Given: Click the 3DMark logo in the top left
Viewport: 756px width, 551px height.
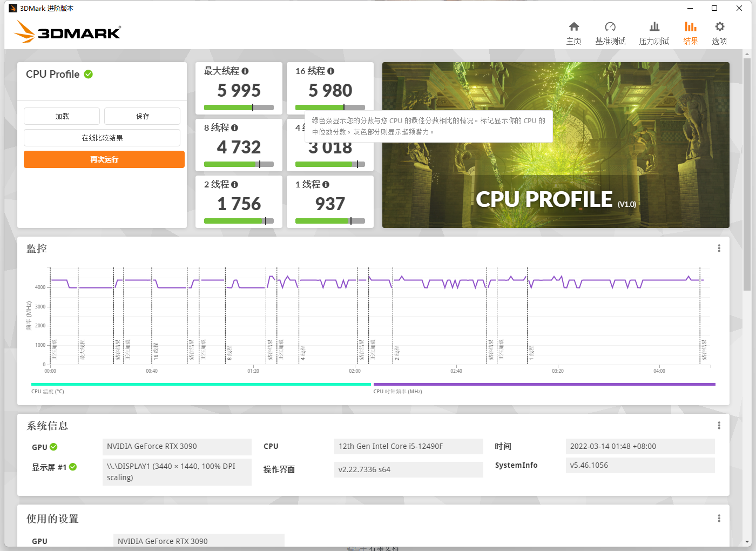Looking at the screenshot, I should click(x=65, y=31).
